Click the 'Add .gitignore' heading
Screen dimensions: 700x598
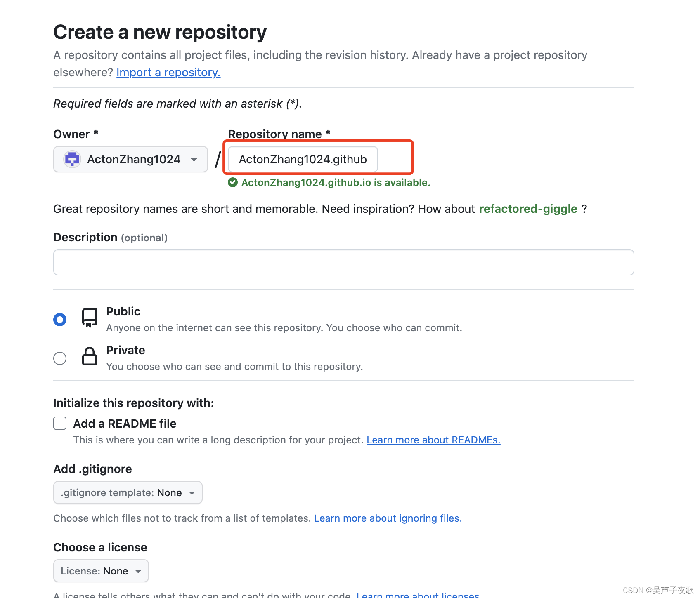pyautogui.click(x=92, y=469)
